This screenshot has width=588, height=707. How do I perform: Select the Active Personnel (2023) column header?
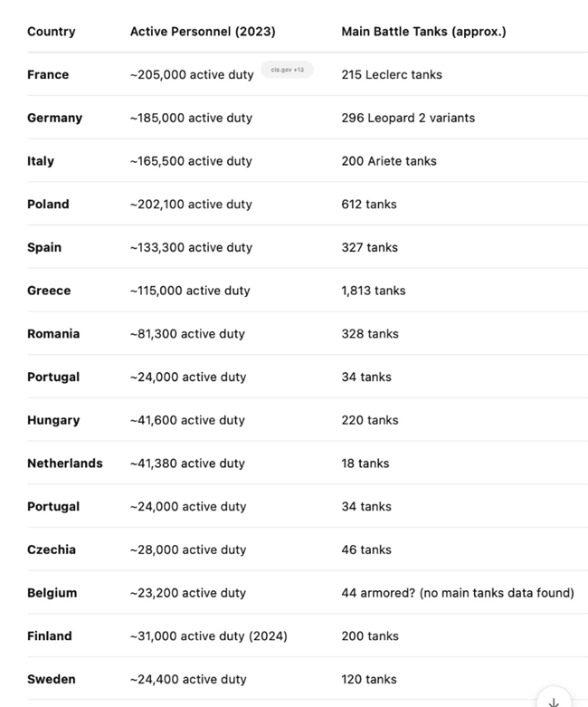203,32
